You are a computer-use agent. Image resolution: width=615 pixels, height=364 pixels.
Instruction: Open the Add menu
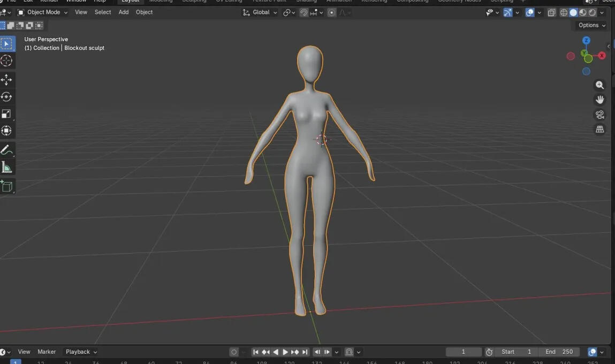click(124, 12)
